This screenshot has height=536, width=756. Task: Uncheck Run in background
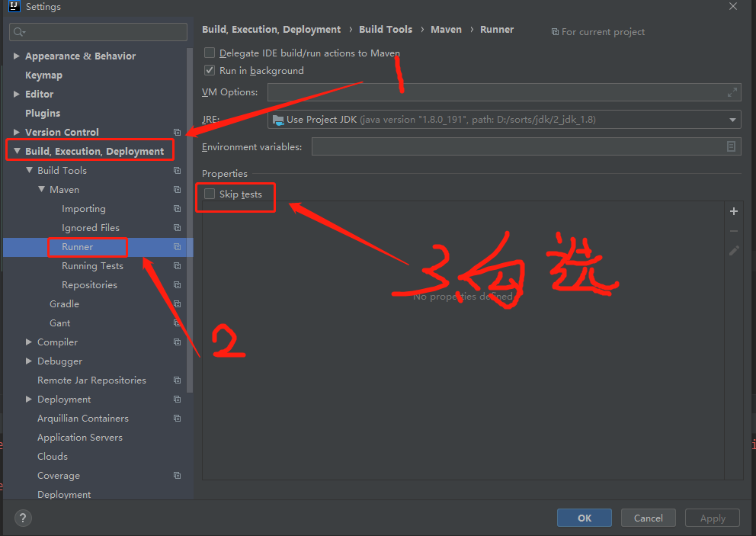(x=210, y=70)
